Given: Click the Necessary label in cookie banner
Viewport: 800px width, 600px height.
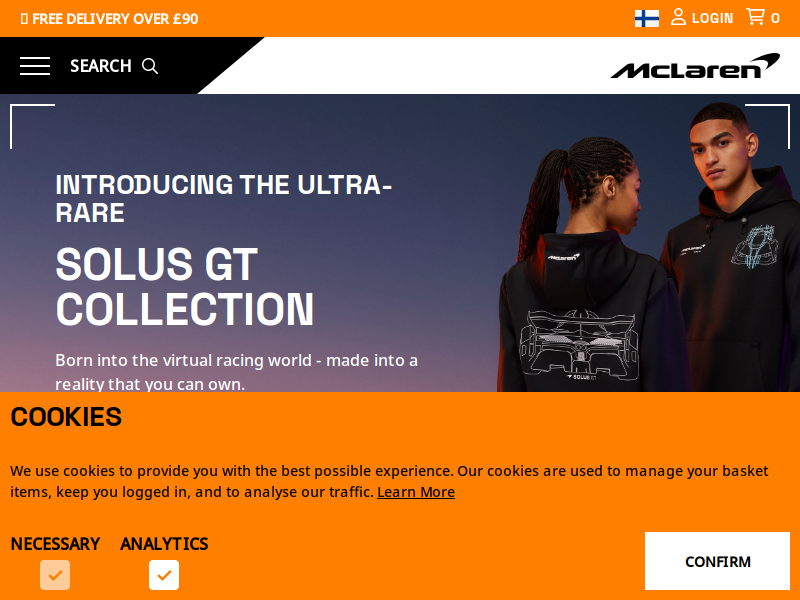Looking at the screenshot, I should (55, 544).
